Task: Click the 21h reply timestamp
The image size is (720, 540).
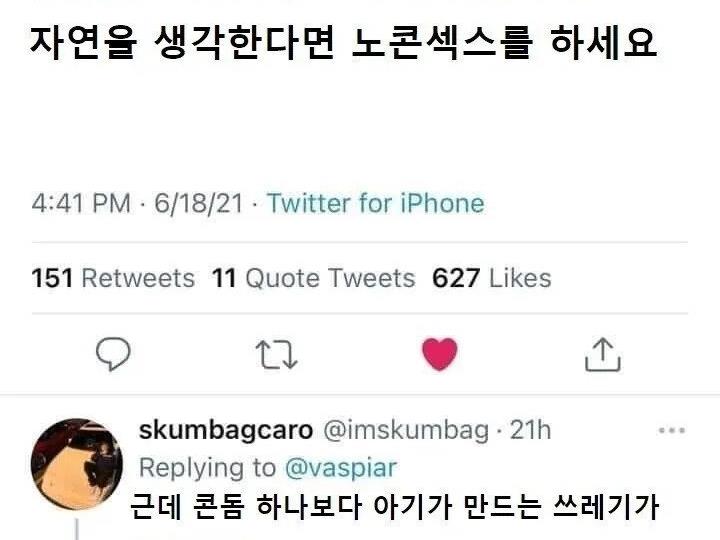Action: pyautogui.click(x=530, y=431)
